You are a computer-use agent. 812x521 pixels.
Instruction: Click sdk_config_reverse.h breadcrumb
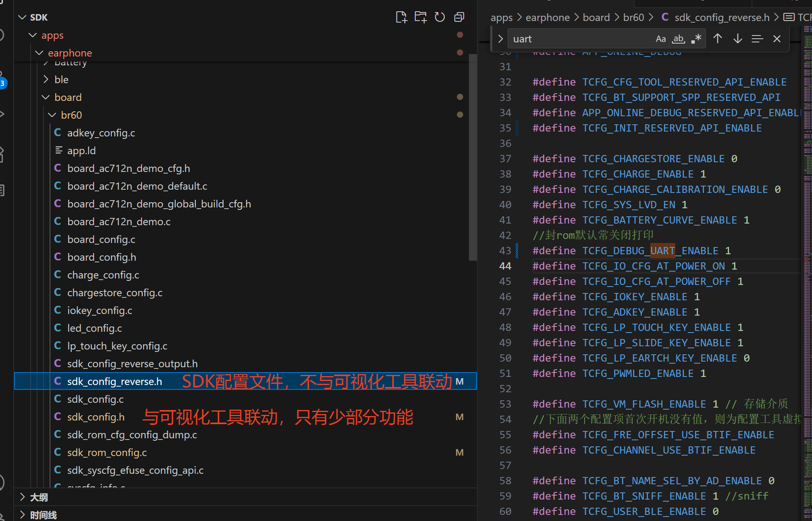tap(722, 17)
